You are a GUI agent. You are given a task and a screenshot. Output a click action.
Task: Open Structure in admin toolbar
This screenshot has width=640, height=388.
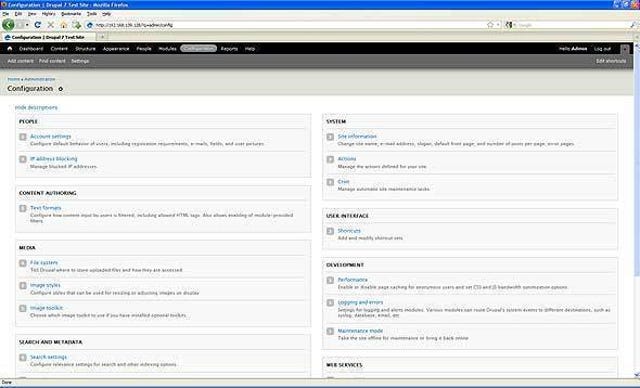click(x=85, y=49)
